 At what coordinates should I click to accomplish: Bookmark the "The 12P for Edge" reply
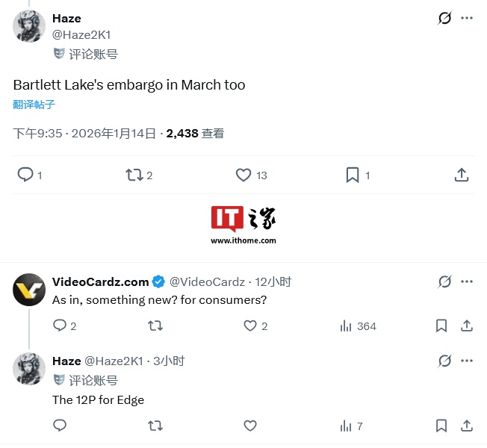[x=441, y=426]
